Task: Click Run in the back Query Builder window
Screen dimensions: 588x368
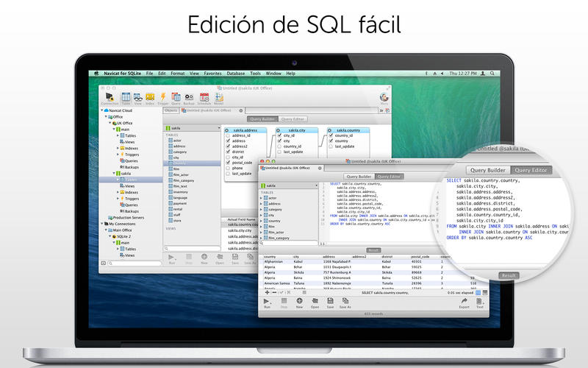Action: [171, 259]
